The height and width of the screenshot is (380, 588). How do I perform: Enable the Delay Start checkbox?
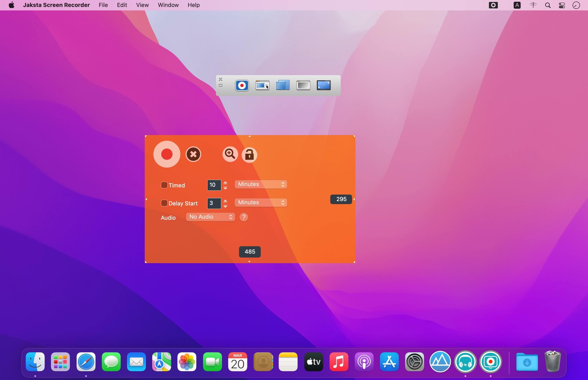164,203
